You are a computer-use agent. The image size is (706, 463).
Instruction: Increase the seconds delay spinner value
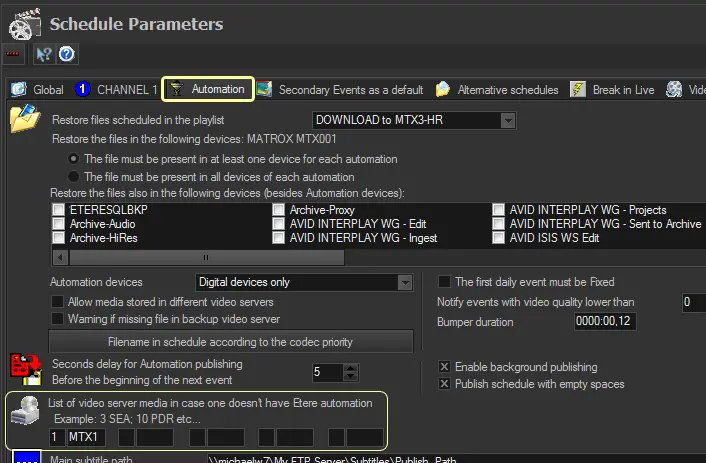click(350, 367)
